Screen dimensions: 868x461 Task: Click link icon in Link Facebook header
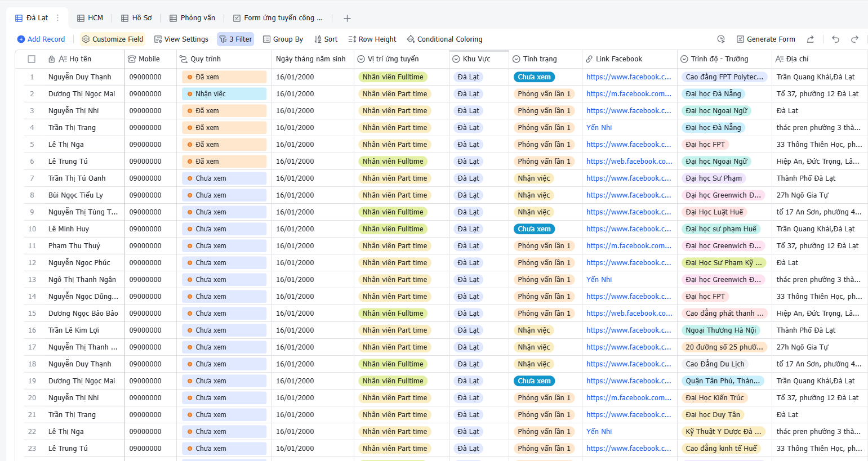589,59
